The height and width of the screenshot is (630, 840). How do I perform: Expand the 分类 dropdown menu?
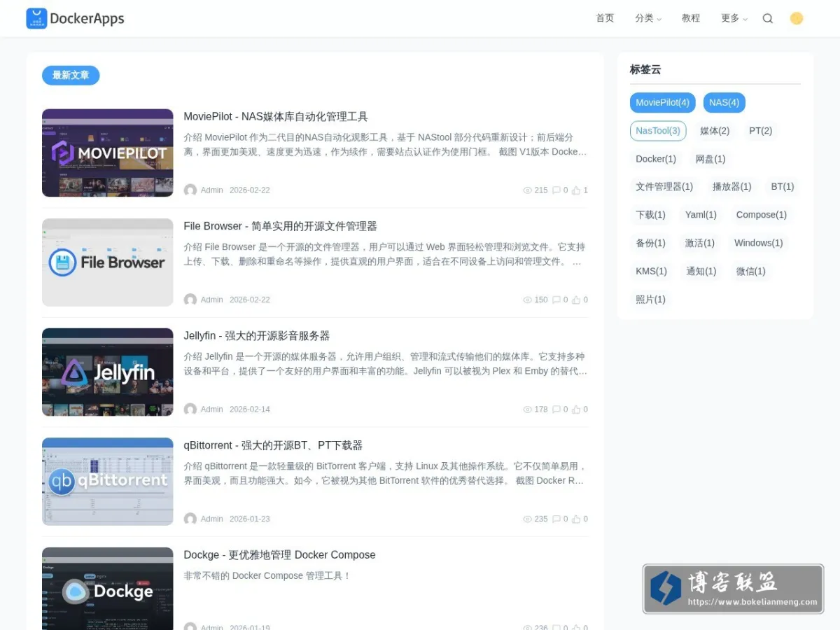click(x=648, y=18)
